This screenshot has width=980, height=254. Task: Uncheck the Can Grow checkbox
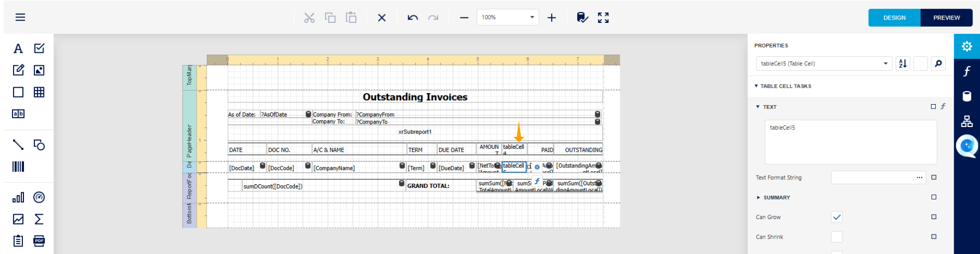837,217
